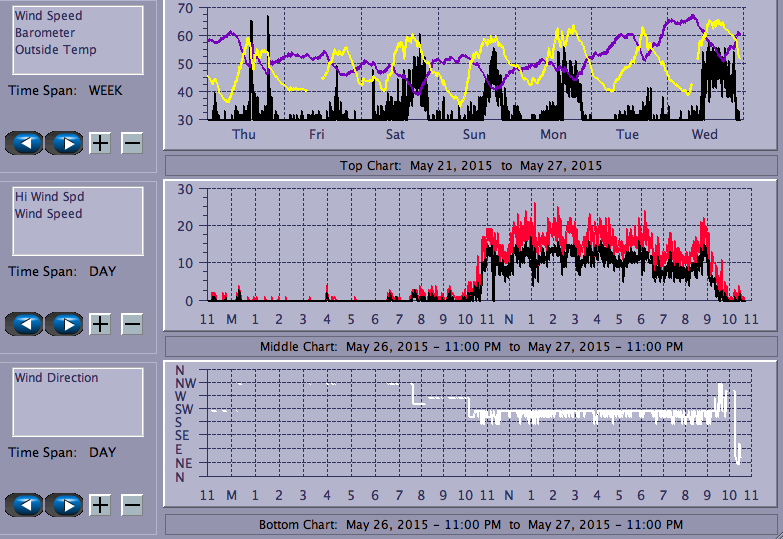
Task: Click the WEEK time span label
Action: [105, 90]
